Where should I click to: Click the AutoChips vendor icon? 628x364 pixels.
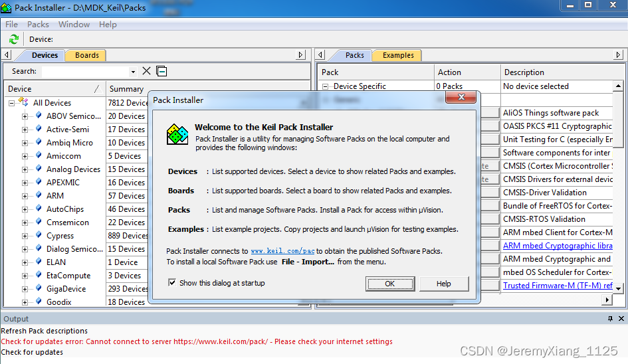(x=39, y=208)
